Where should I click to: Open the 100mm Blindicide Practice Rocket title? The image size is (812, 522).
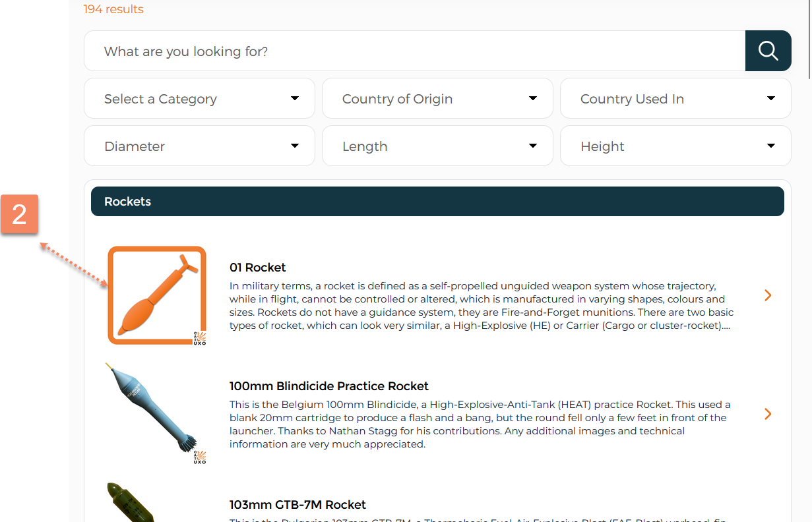tap(329, 386)
